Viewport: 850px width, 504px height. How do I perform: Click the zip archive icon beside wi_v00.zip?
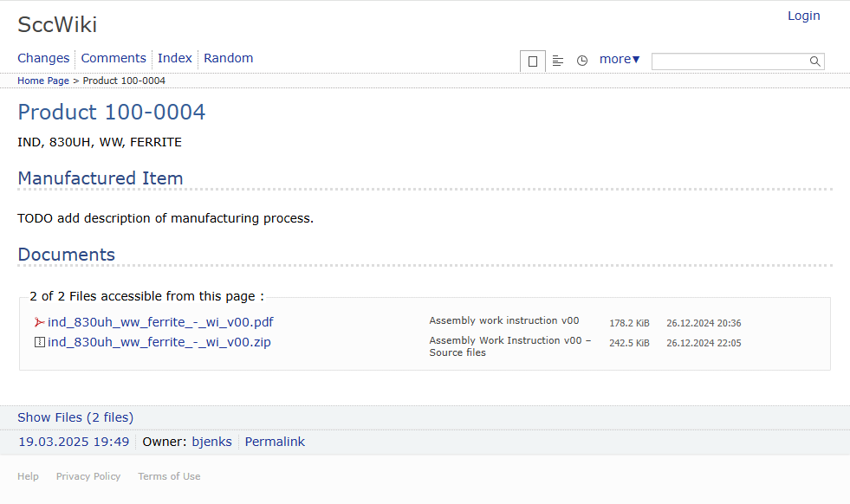coord(39,342)
